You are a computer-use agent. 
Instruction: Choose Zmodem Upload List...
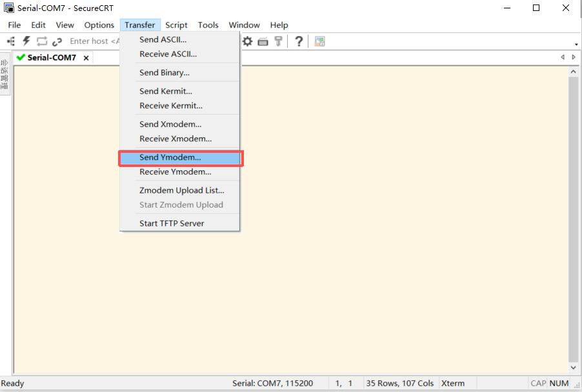[x=180, y=191]
